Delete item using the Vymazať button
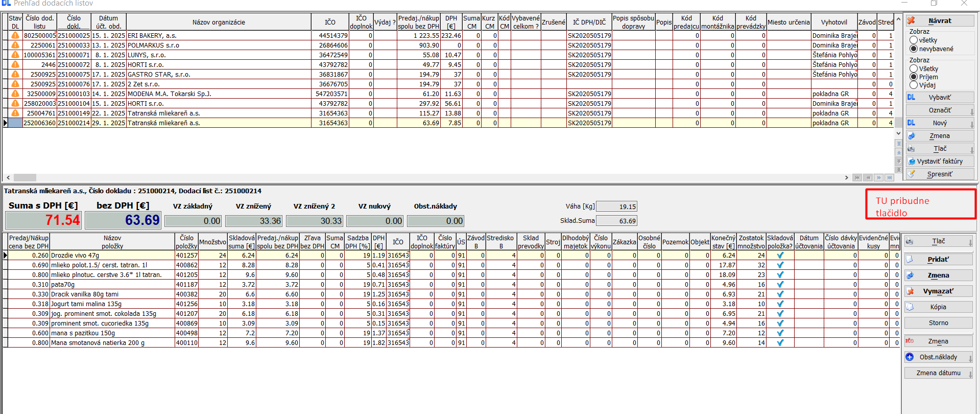The height and width of the screenshot is (414, 980). (x=938, y=291)
